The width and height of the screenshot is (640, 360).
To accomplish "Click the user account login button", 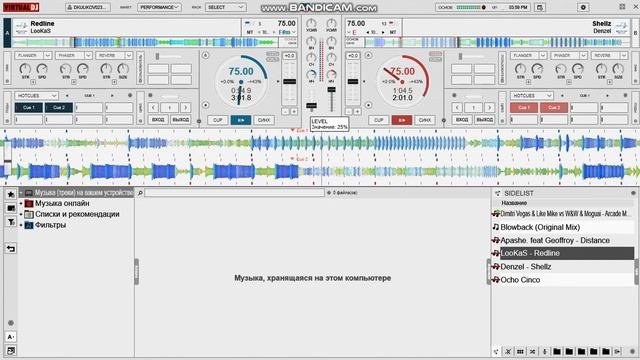I will point(88,7).
